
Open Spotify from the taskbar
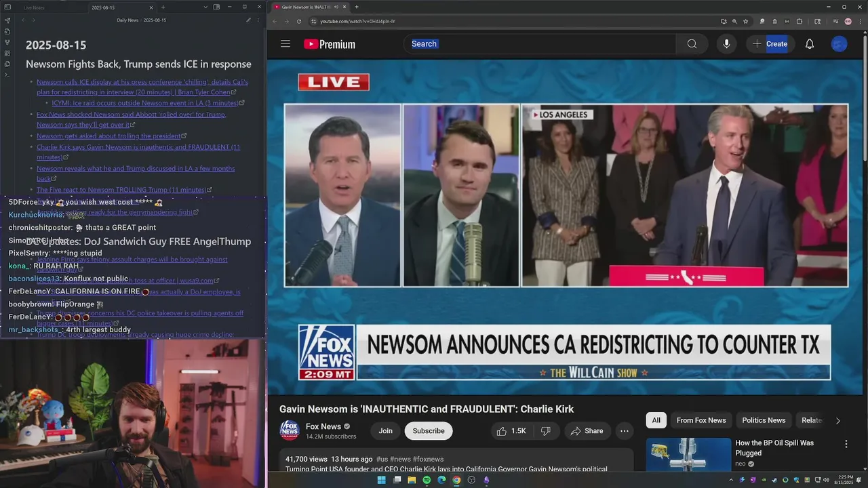coord(427,480)
